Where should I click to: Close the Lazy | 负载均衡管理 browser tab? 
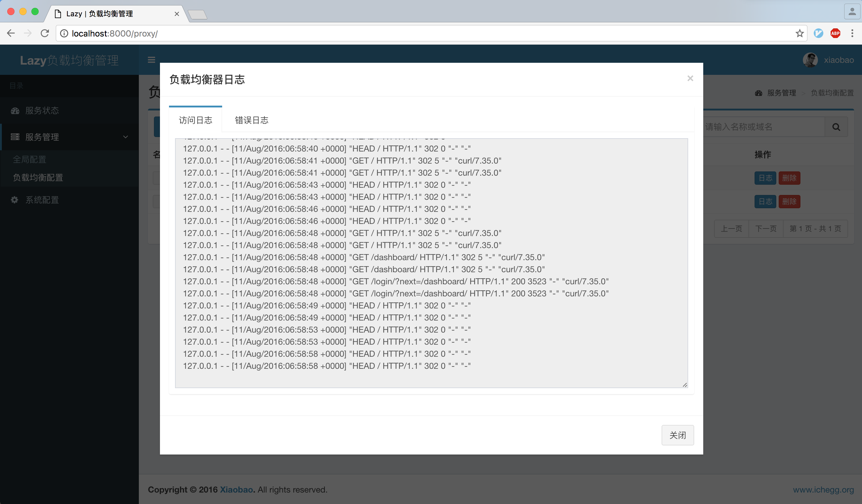point(177,14)
